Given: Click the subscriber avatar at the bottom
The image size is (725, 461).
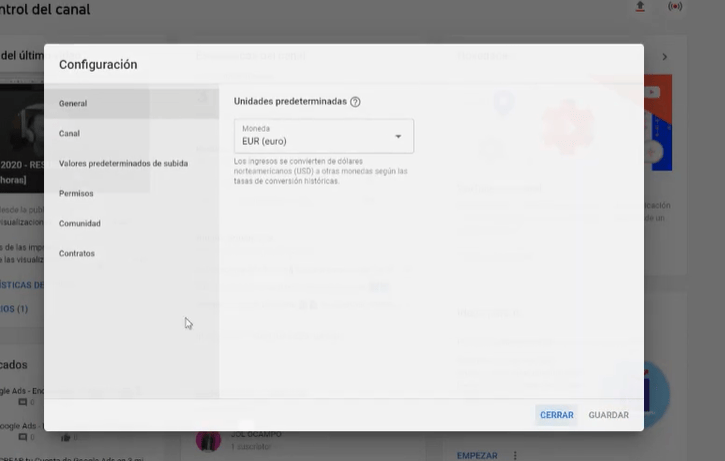Looking at the screenshot, I should [x=208, y=440].
